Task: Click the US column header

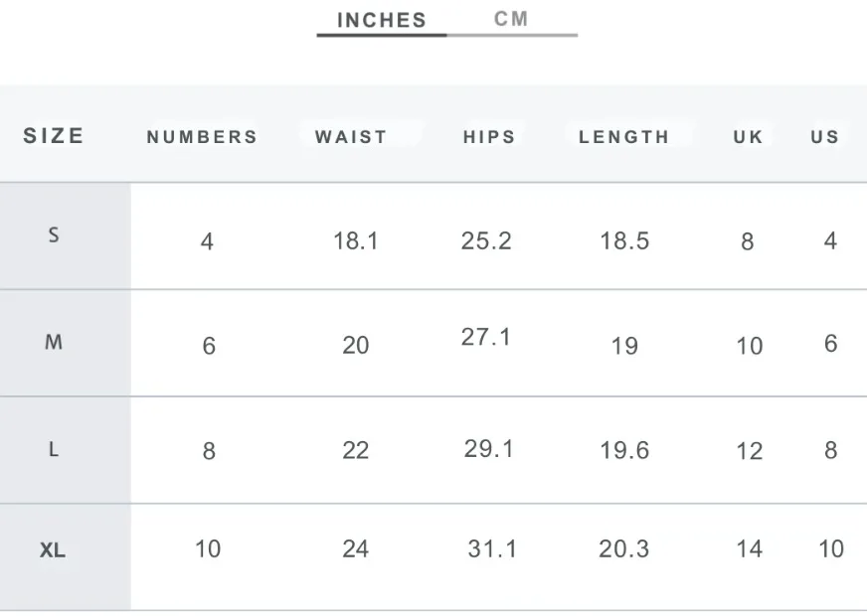Action: click(825, 137)
